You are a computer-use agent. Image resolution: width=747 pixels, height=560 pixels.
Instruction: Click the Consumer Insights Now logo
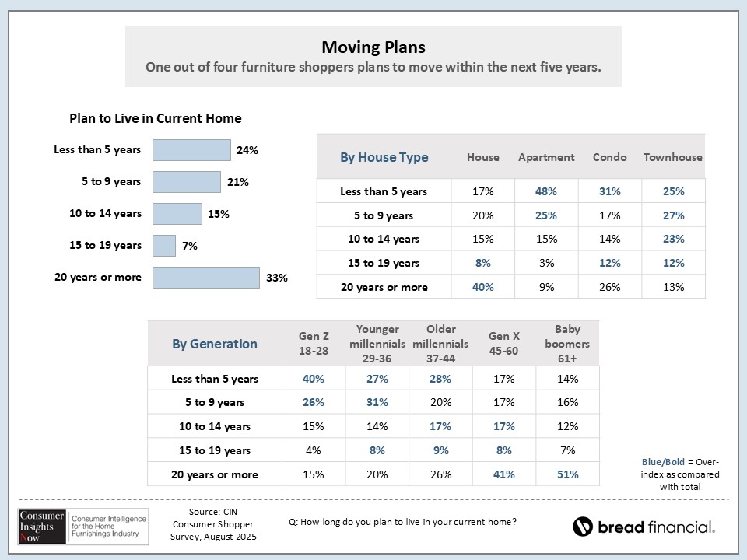click(78, 525)
